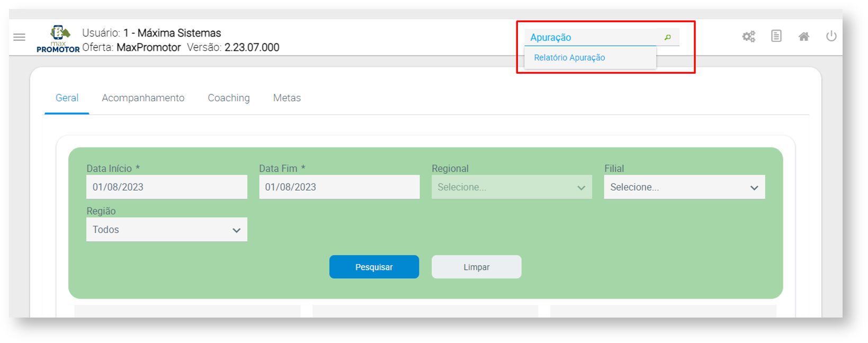Image resolution: width=868 pixels, height=343 pixels.
Task: Switch to the Acompanhamento tab
Action: click(x=143, y=98)
